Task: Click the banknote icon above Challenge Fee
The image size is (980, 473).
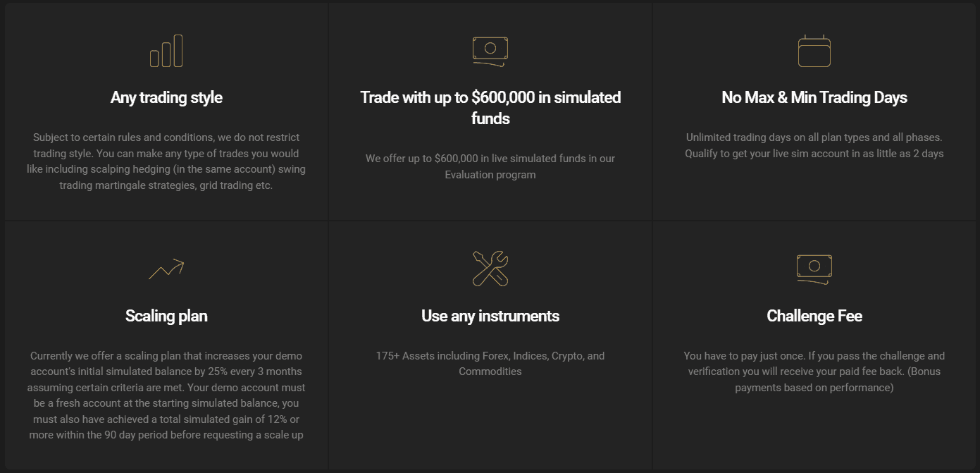Action: click(x=814, y=269)
